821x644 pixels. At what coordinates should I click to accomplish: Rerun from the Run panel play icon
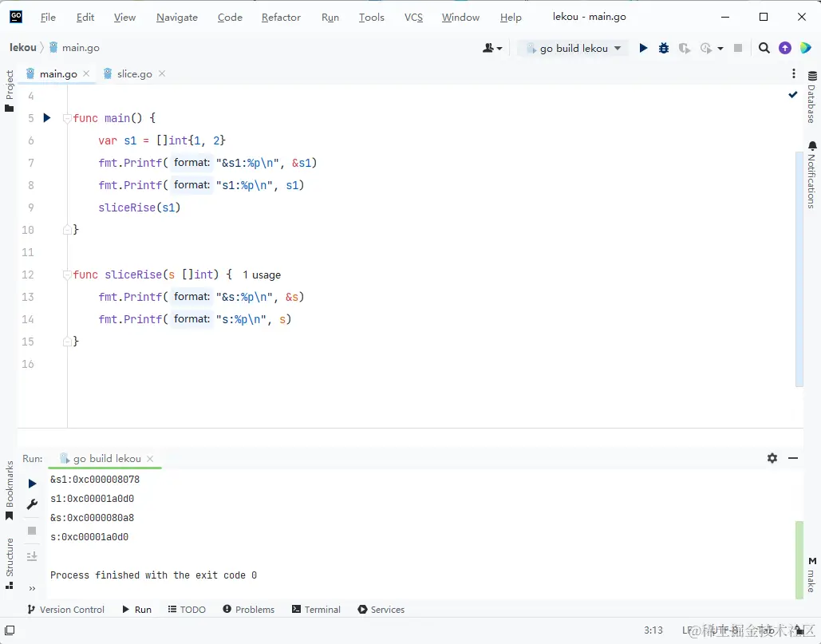(x=32, y=484)
